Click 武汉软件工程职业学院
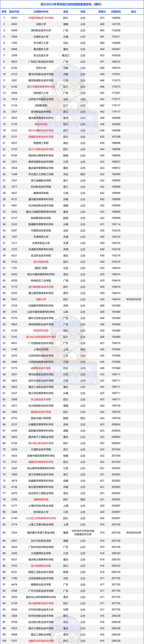 point(41,493)
